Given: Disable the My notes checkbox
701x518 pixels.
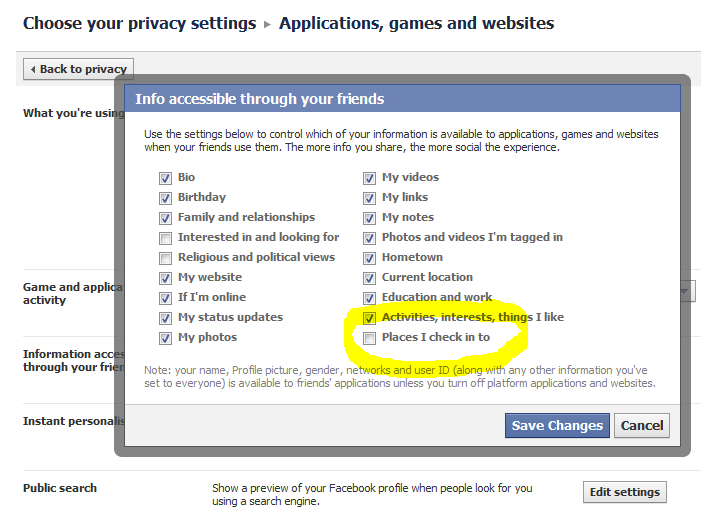Looking at the screenshot, I should click(x=369, y=218).
